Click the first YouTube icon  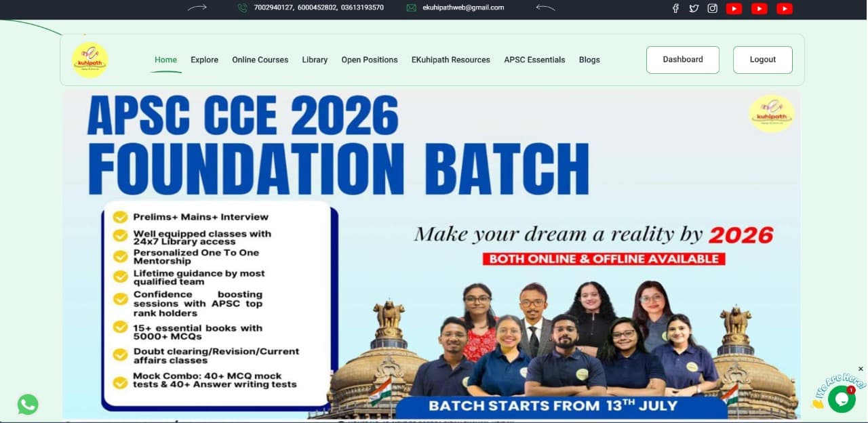(x=734, y=9)
